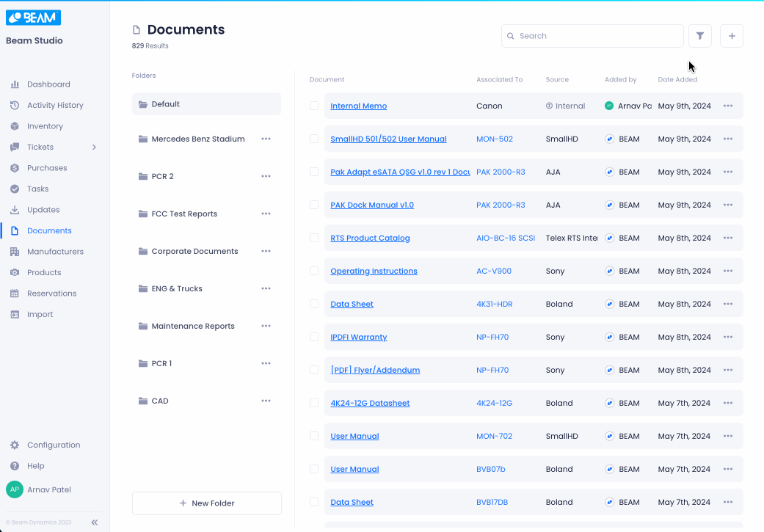Click the Manufacturers building icon
Screen dimensions: 764x532
point(15,252)
